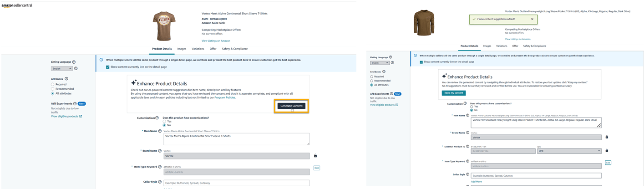644x189 pixels.
Task: Click Brand Name lock icon on Short Sleeve listing
Action: tap(315, 156)
